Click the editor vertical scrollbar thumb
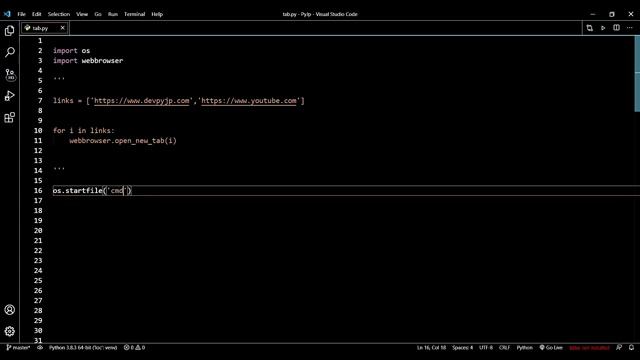 click(637, 73)
